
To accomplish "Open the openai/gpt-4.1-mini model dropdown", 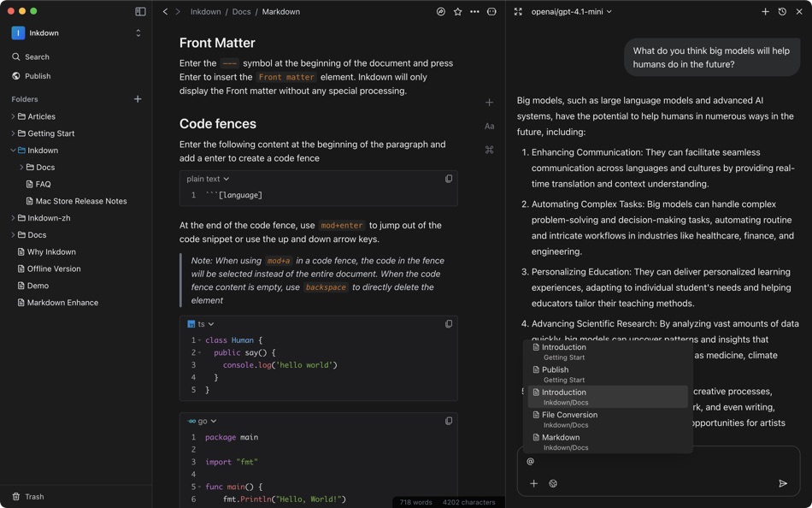I will [571, 11].
